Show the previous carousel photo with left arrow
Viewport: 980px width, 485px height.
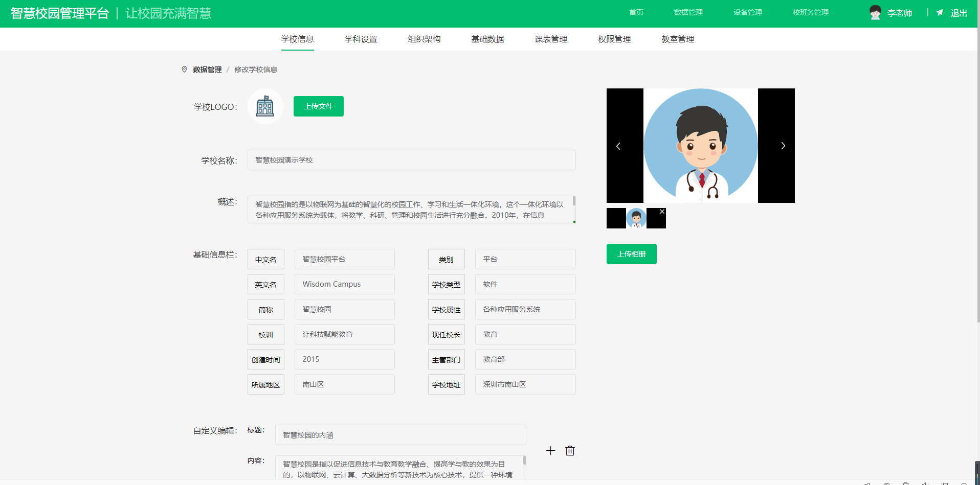coord(618,146)
